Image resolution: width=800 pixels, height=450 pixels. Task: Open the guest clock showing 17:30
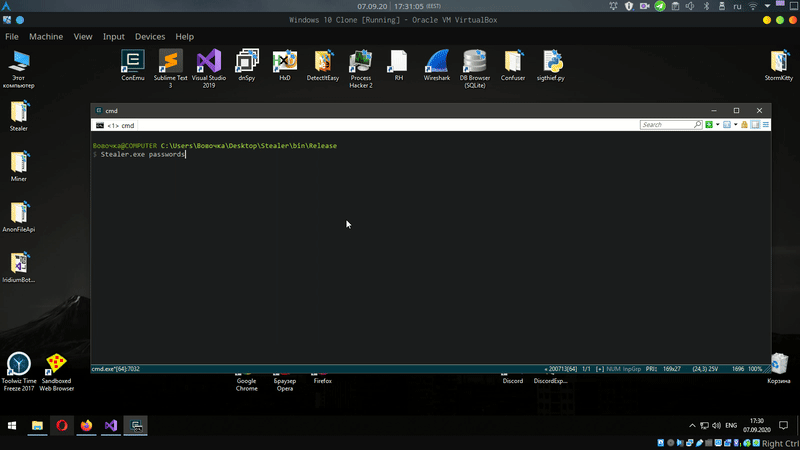[x=757, y=426]
